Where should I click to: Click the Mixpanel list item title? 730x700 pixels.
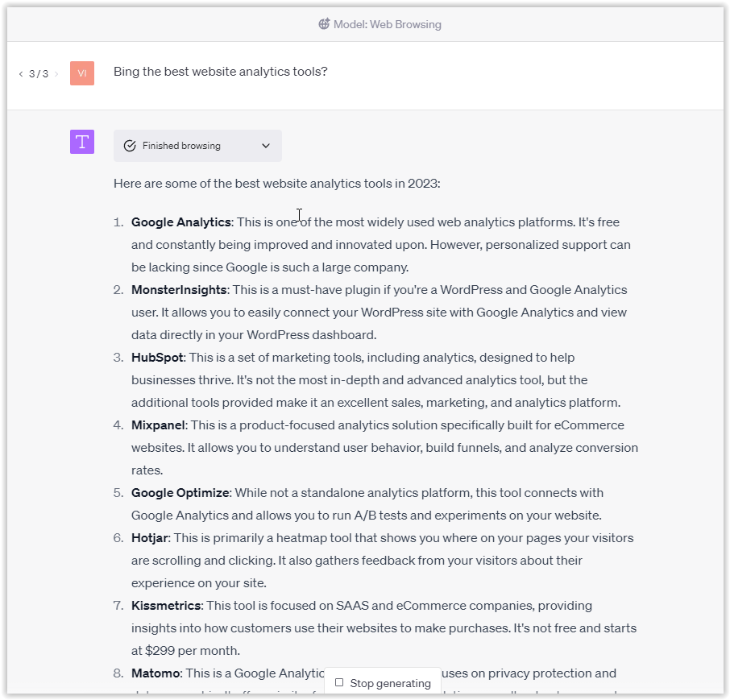pyautogui.click(x=156, y=425)
